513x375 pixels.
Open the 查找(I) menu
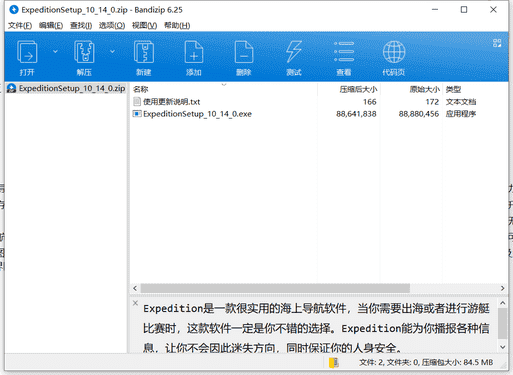point(81,25)
